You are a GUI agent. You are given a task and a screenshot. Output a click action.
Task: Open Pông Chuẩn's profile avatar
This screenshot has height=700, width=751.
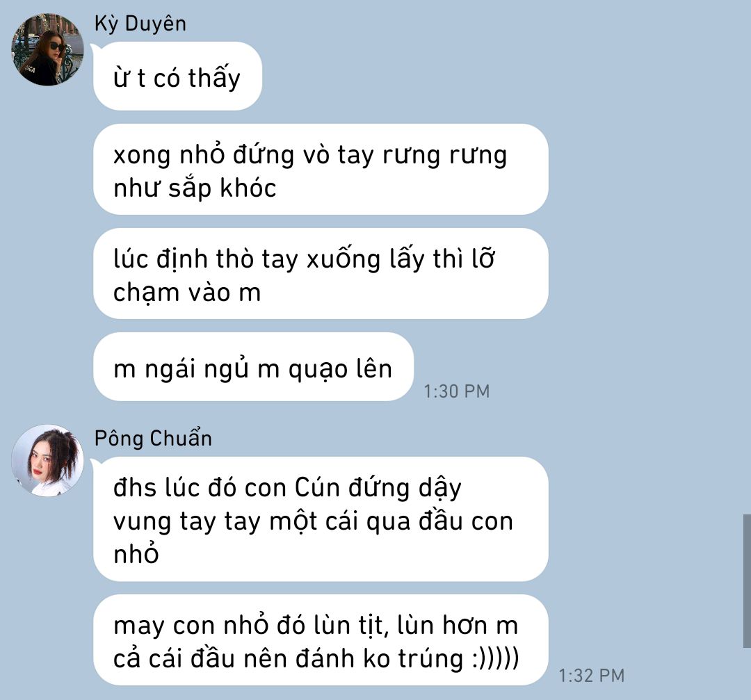click(47, 461)
